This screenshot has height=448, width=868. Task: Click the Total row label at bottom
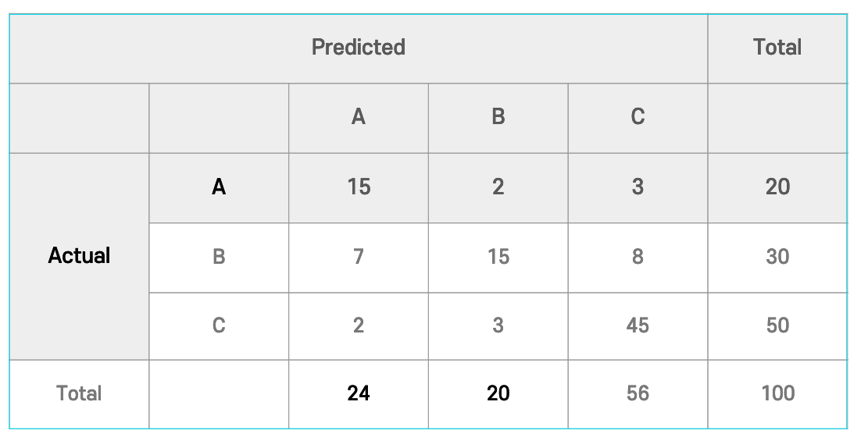(79, 394)
